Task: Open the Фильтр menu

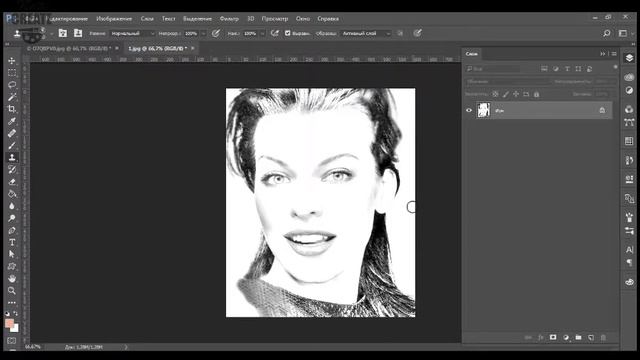Action: [x=229, y=19]
